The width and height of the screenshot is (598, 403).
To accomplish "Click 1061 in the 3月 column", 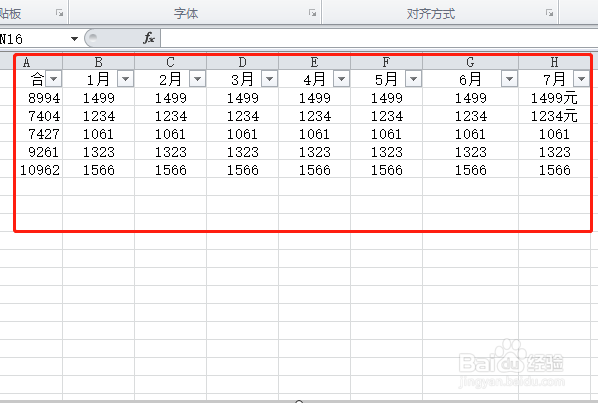I will [243, 134].
